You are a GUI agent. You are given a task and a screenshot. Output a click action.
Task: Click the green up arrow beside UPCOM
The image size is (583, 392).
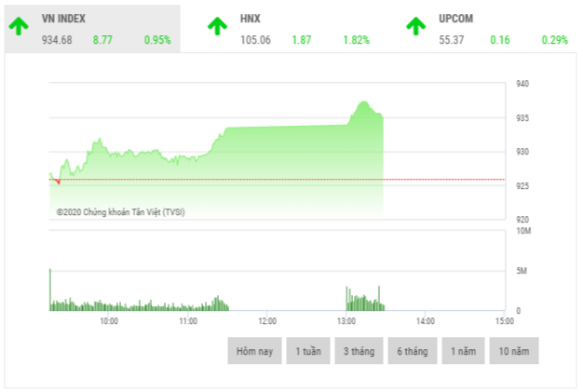tap(416, 26)
